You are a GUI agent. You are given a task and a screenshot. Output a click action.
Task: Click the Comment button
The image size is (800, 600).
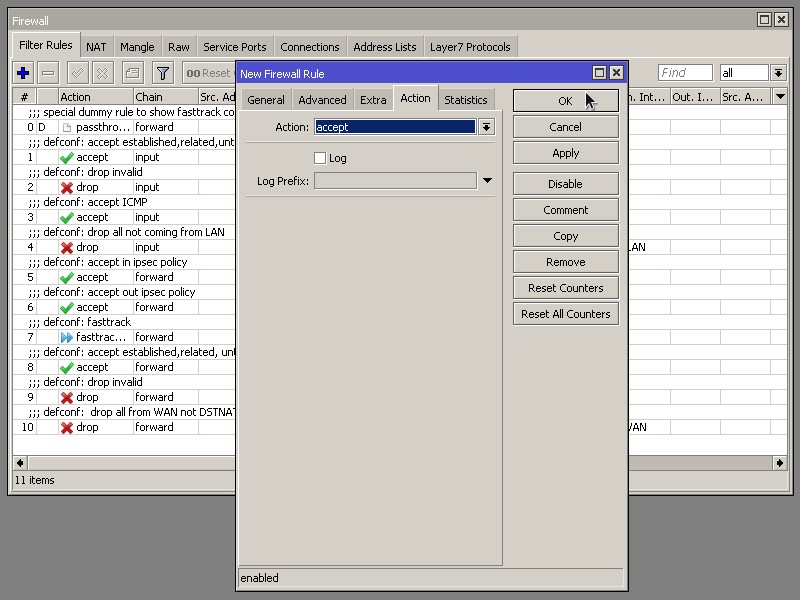(566, 210)
